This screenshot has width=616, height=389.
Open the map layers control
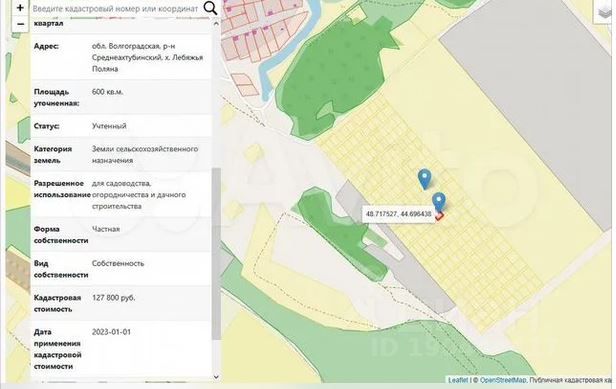coord(603,12)
